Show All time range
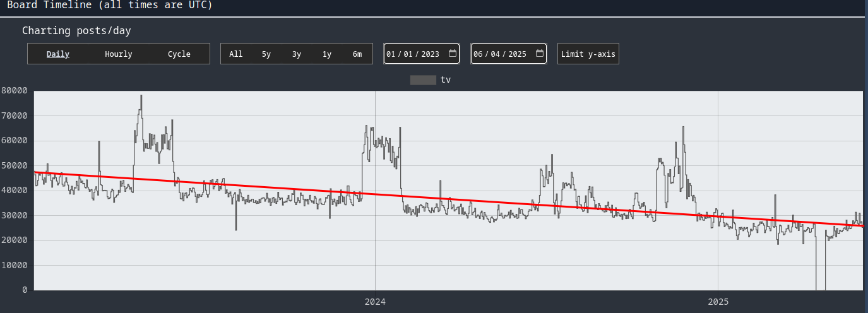 tap(236, 54)
